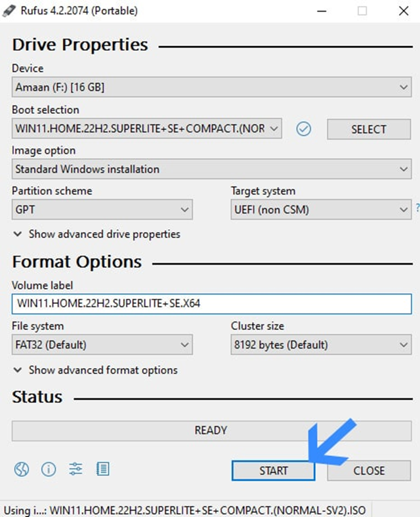Click the Drive Properties heading

pyautogui.click(x=80, y=45)
